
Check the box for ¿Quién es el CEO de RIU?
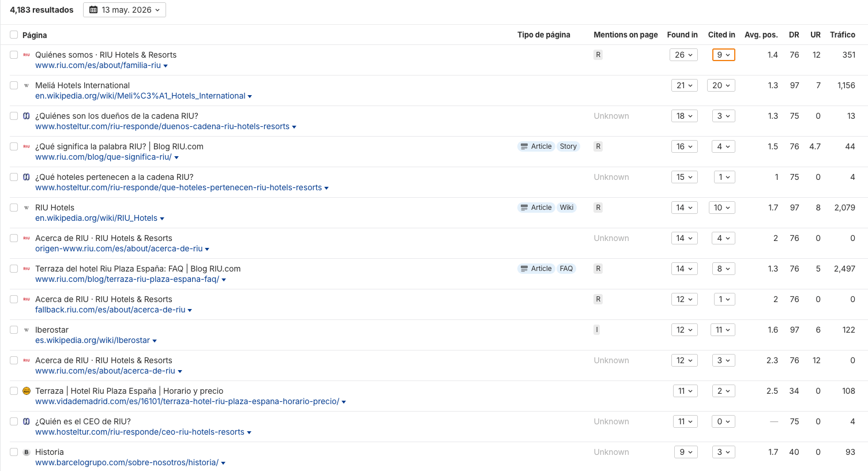point(14,421)
